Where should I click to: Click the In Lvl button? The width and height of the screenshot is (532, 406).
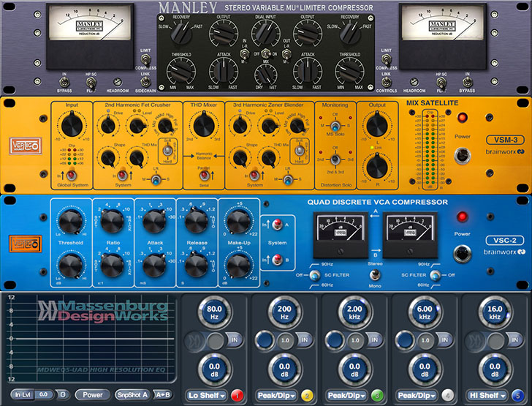[x=23, y=395]
